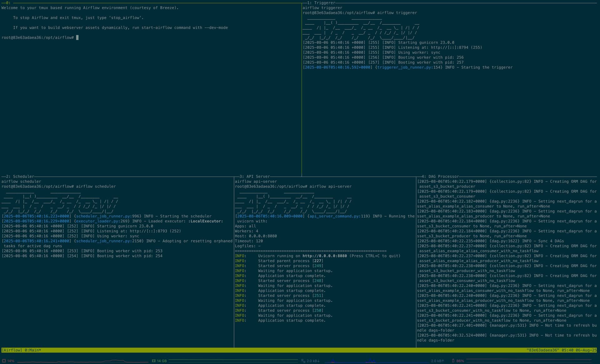
Task: Click the network download icon beside 2.0 kB↓
Action: point(303,361)
